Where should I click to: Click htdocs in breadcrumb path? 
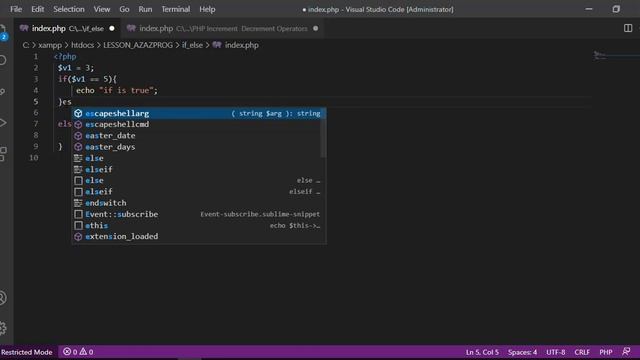click(82, 45)
